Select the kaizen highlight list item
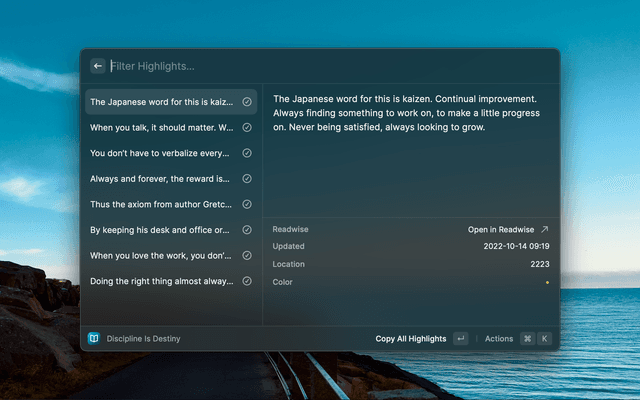The height and width of the screenshot is (400, 640). pos(160,102)
